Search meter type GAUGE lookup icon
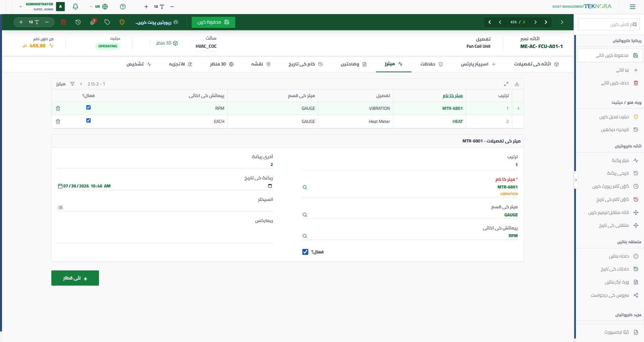This screenshot has width=644, height=342. point(305,215)
